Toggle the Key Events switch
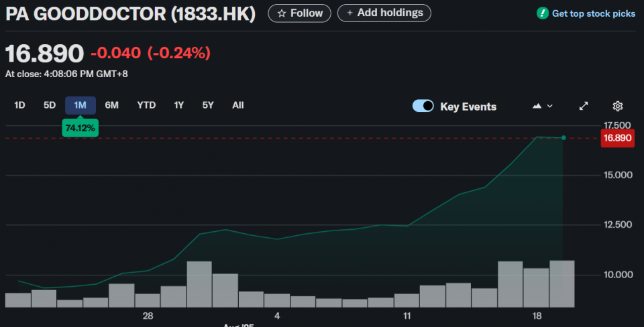 pyautogui.click(x=423, y=106)
